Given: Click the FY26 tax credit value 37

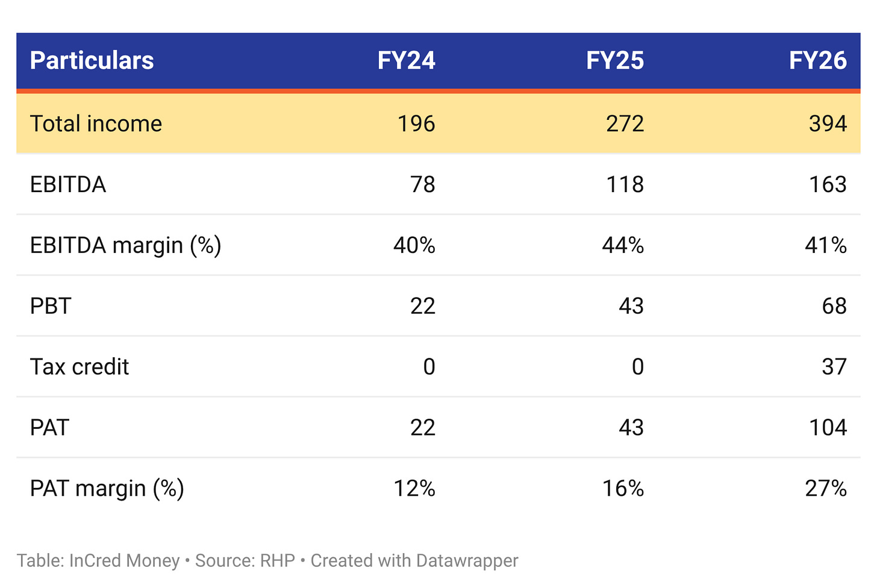Looking at the screenshot, I should click(x=834, y=367).
